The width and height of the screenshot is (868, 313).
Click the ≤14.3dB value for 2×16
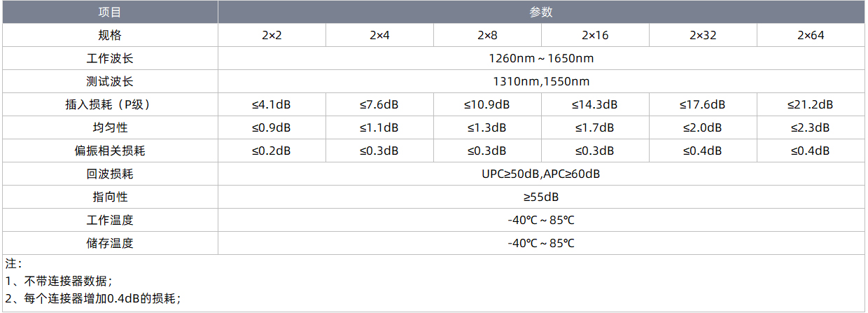click(x=595, y=104)
